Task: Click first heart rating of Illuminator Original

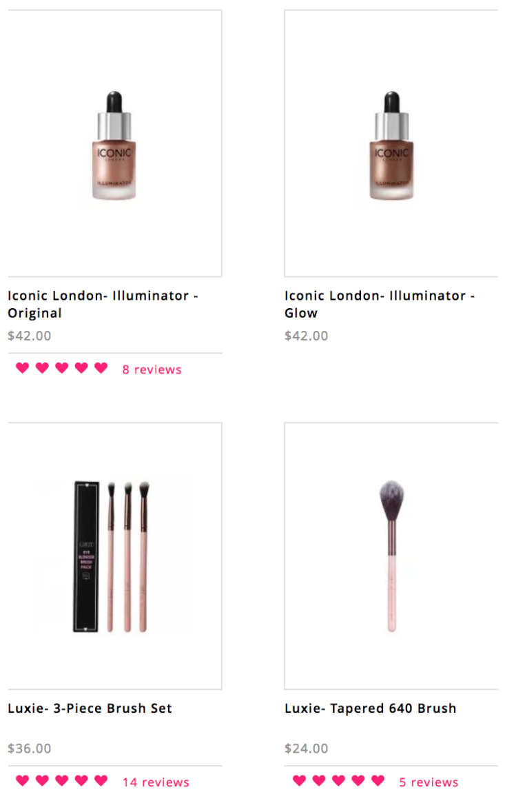Action: (22, 367)
